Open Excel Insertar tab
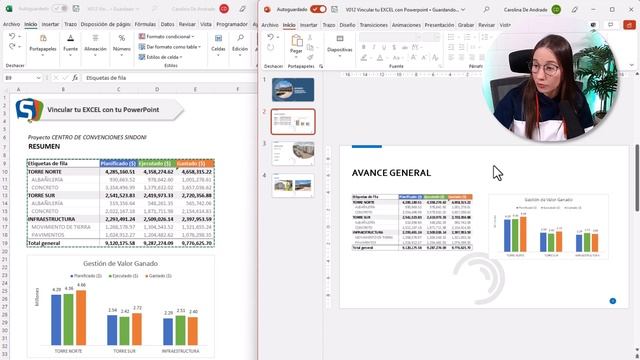 [50, 24]
